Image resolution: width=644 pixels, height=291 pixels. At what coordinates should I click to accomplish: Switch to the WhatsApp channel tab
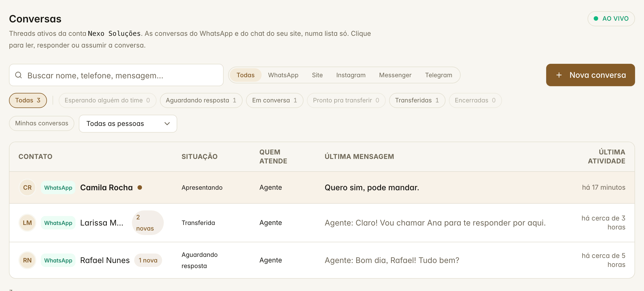click(x=283, y=75)
